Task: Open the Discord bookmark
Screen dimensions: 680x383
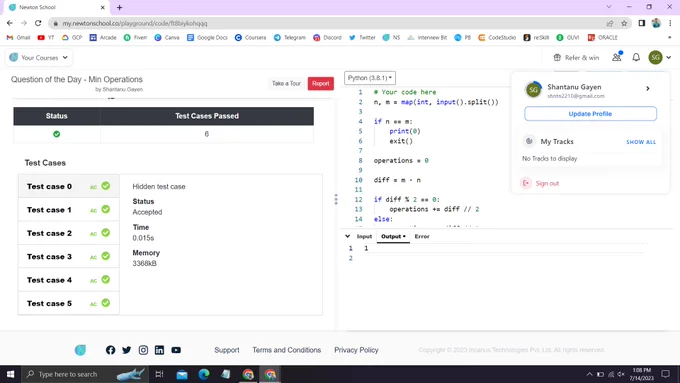Action: [x=327, y=38]
